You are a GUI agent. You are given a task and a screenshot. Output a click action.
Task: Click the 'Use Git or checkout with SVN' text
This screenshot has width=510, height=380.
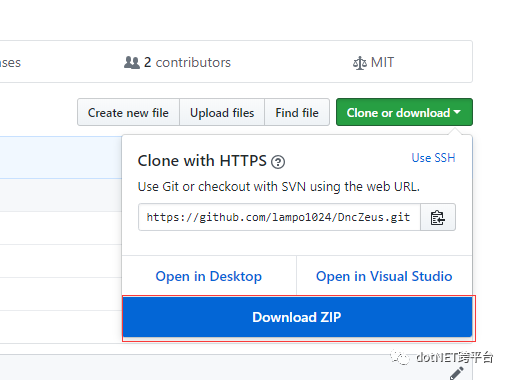pos(279,187)
